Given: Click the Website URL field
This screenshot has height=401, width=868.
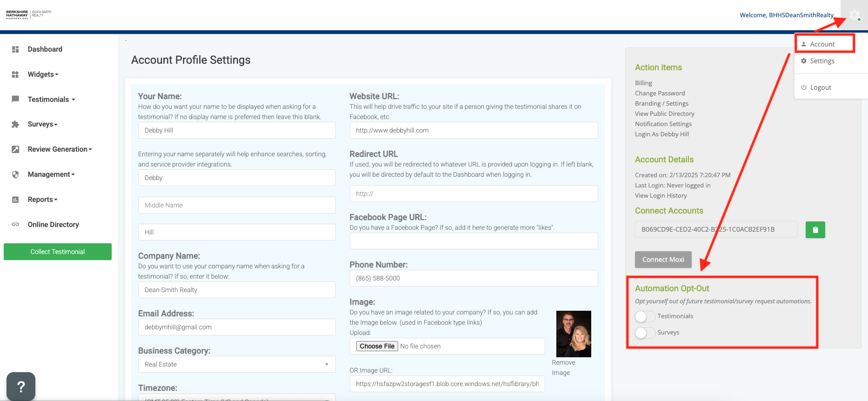Looking at the screenshot, I should [x=474, y=130].
